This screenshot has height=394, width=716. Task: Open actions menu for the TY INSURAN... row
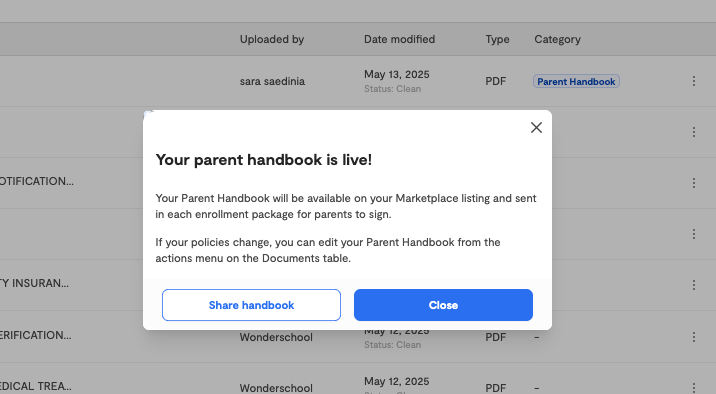point(694,285)
